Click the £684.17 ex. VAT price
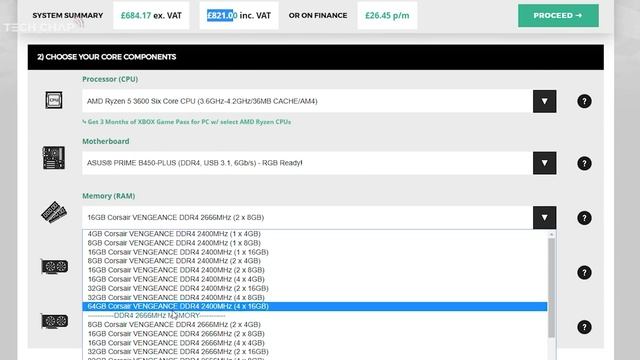 point(151,16)
